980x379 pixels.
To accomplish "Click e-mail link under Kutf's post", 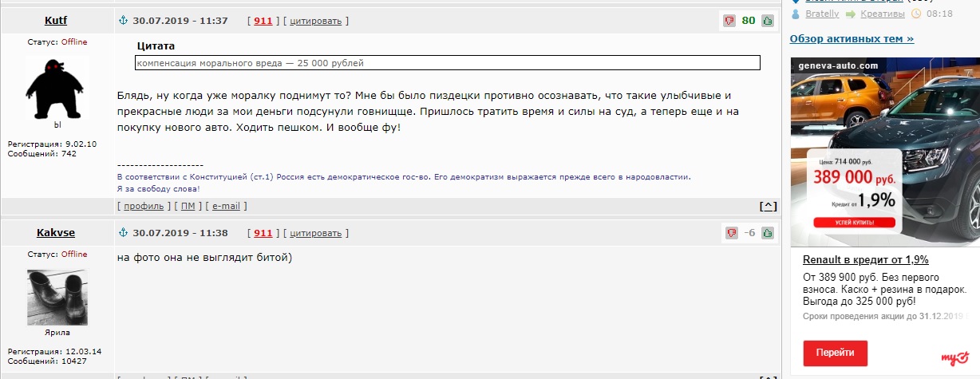I will (226, 206).
